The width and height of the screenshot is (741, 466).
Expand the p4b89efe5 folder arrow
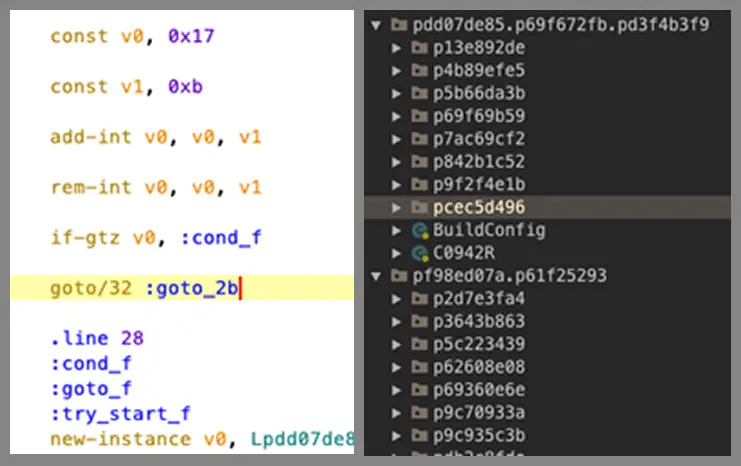[x=396, y=71]
